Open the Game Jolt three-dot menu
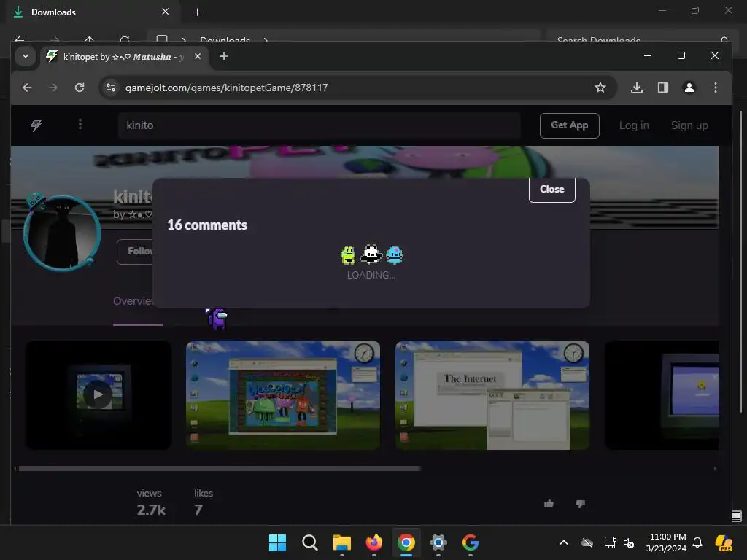The height and width of the screenshot is (560, 747). [x=80, y=125]
